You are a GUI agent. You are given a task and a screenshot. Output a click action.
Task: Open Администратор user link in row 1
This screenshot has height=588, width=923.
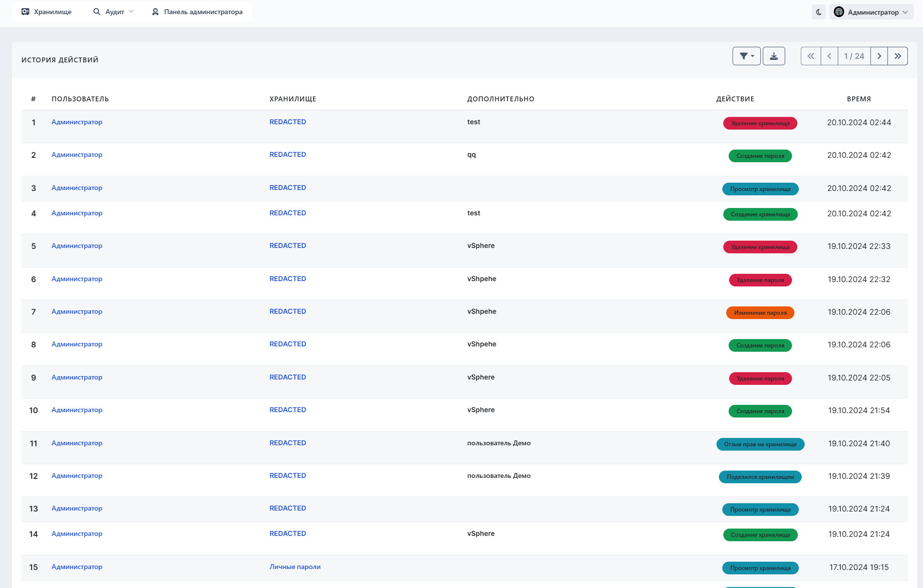(x=77, y=122)
